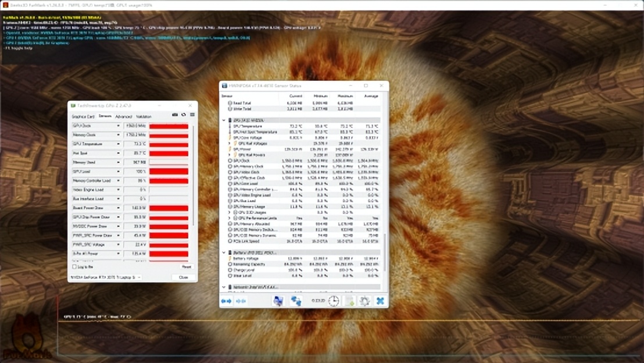
Task: Collapse the Network sensor group in HWiNFO
Action: coord(224,287)
